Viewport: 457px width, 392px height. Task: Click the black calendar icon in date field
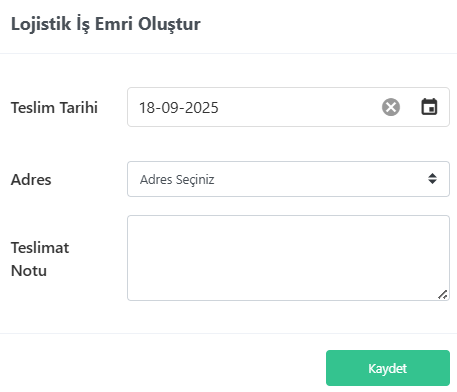tap(429, 107)
